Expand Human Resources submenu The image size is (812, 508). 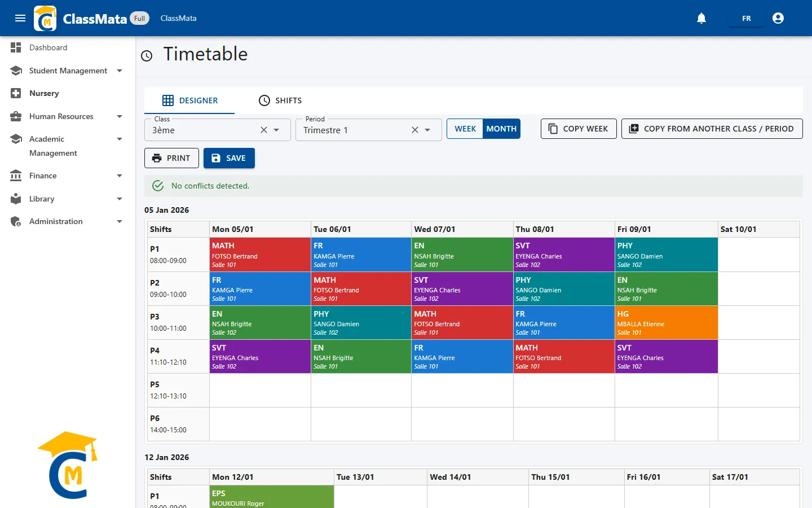point(120,116)
